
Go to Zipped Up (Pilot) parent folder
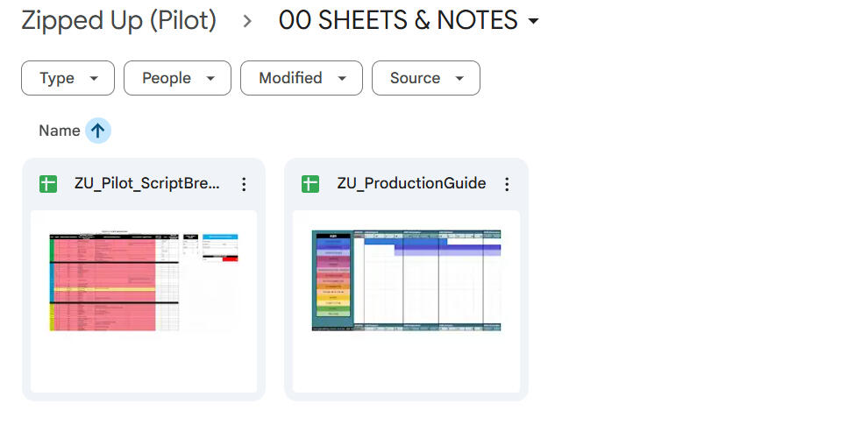point(118,20)
